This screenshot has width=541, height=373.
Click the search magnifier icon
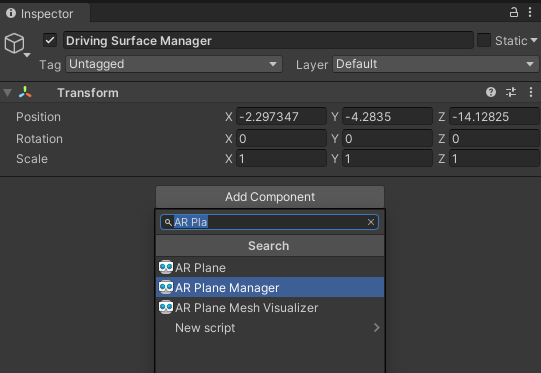[168, 222]
